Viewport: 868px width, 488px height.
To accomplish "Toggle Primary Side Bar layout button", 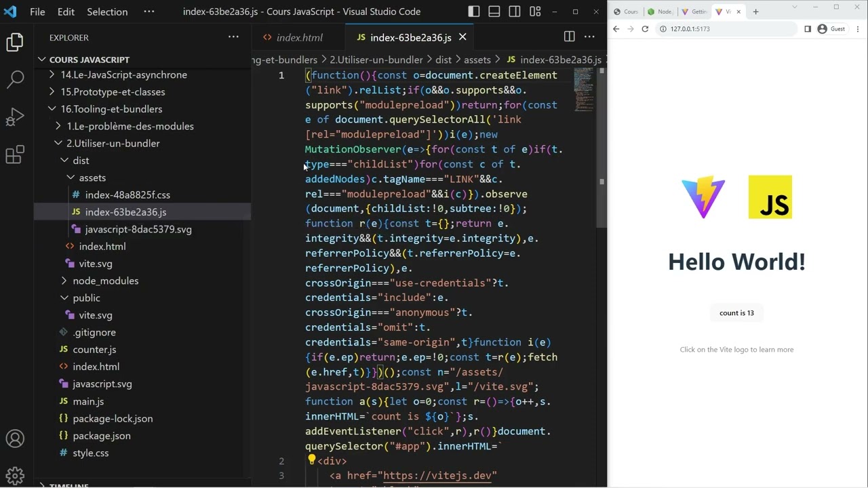I will click(x=474, y=12).
